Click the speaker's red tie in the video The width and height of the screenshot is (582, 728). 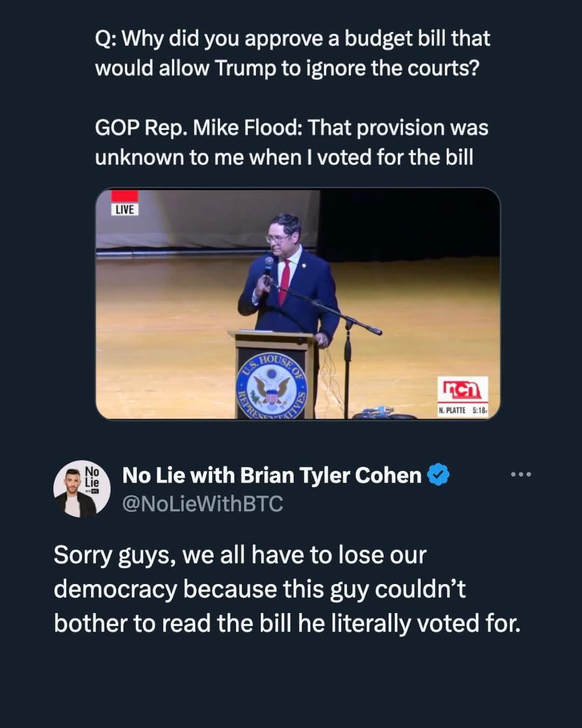pos(285,280)
